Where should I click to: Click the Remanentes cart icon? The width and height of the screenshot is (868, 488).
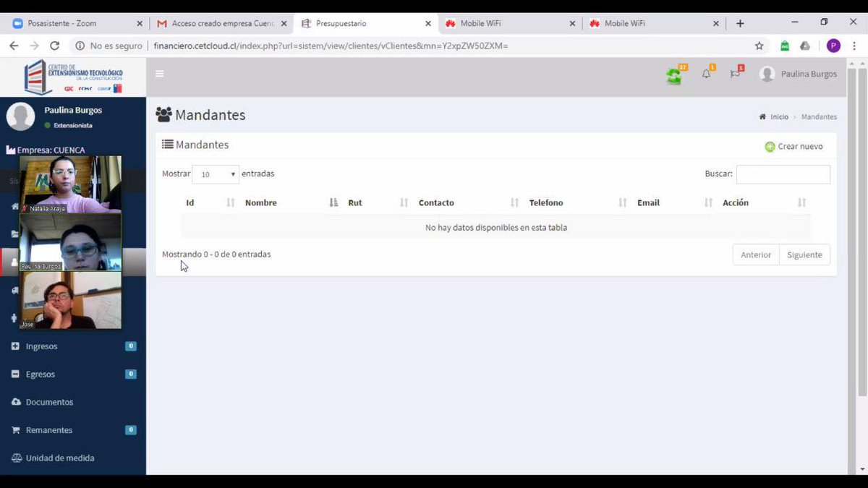(16, 430)
